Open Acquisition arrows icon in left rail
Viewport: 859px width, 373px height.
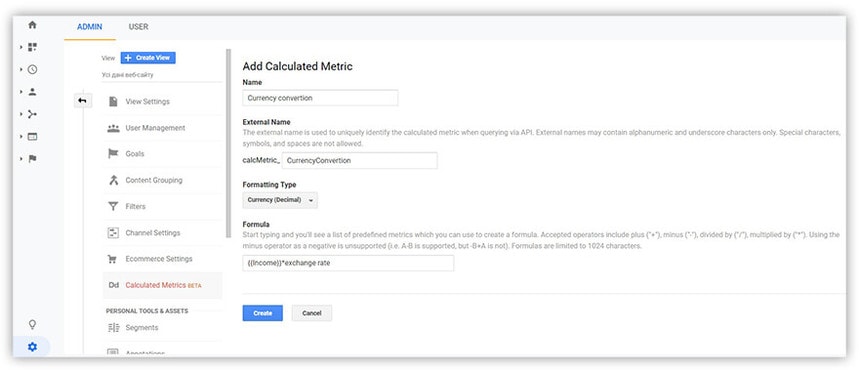point(32,114)
